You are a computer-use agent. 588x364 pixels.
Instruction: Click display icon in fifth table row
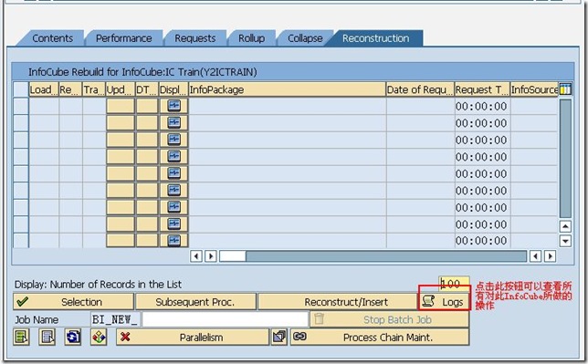pos(174,172)
